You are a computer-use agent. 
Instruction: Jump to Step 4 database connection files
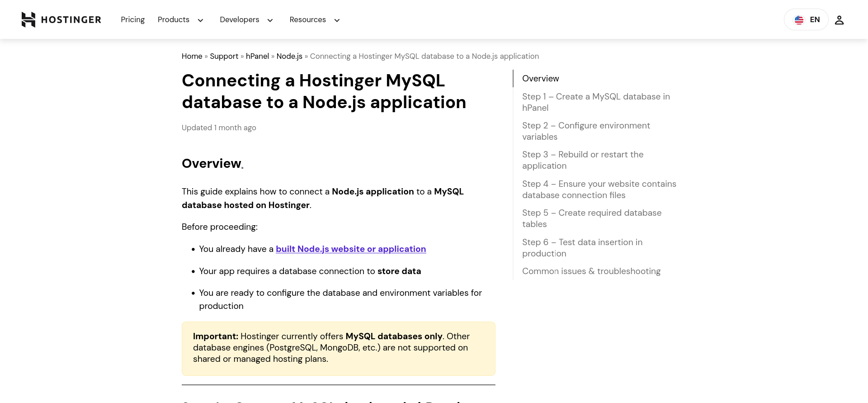[x=599, y=190]
